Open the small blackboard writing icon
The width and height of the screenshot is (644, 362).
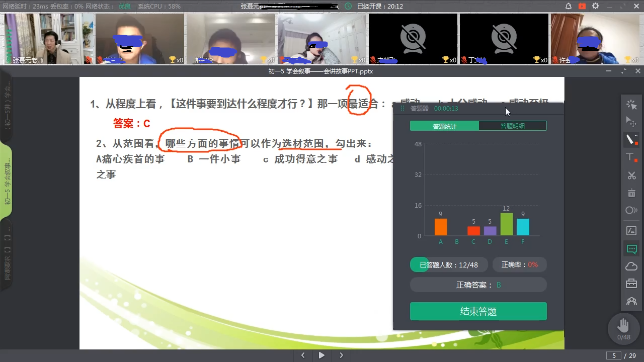(631, 231)
